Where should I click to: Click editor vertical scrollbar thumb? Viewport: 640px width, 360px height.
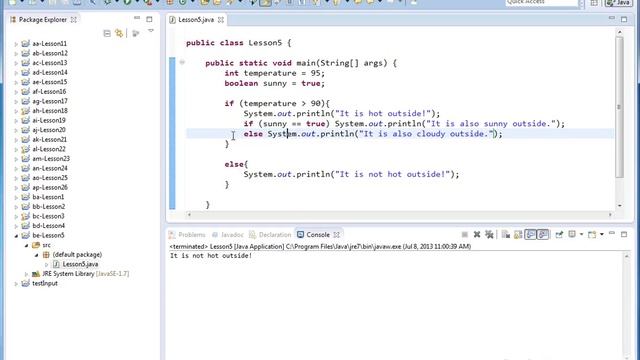coord(620,107)
